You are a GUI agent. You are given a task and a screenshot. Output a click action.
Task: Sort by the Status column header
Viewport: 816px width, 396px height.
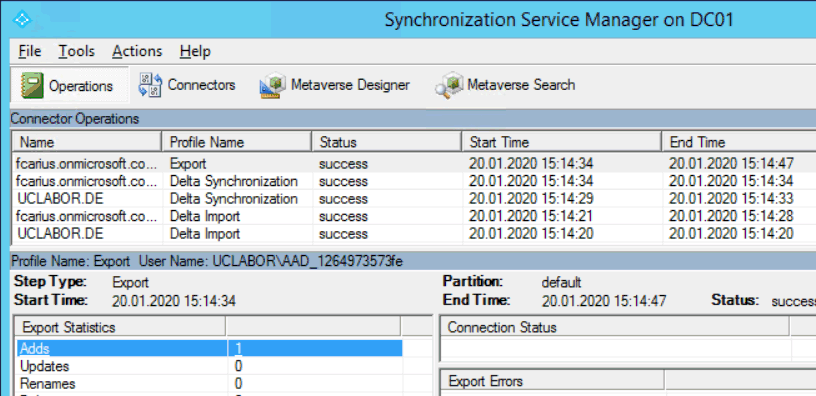(387, 142)
